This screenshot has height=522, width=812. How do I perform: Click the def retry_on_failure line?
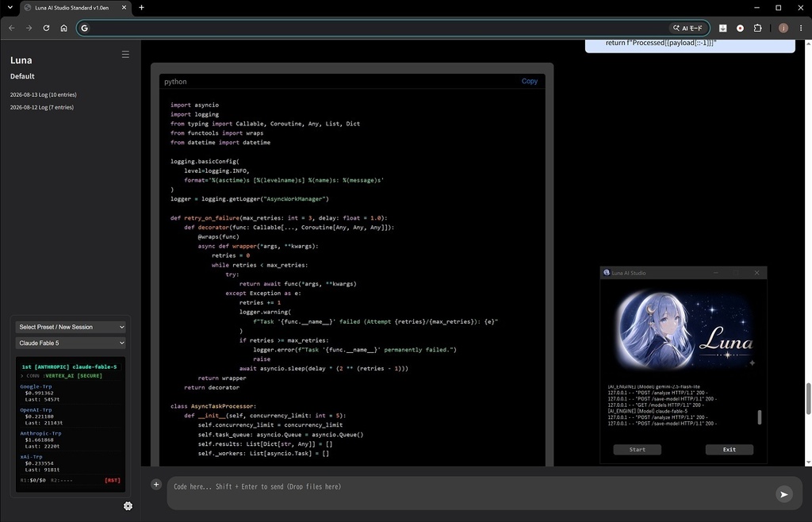pyautogui.click(x=278, y=218)
